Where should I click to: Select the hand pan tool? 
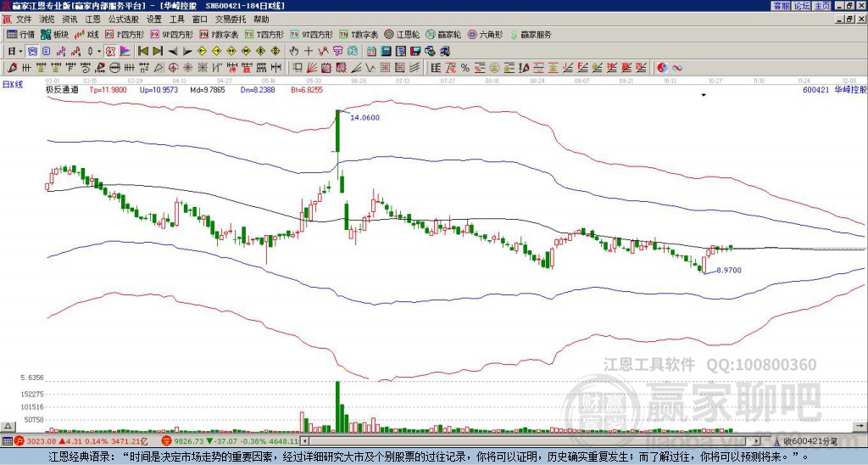[294, 52]
